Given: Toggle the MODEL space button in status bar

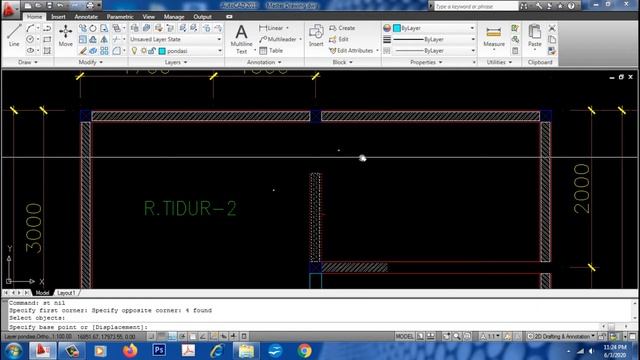Looking at the screenshot, I should (x=404, y=336).
